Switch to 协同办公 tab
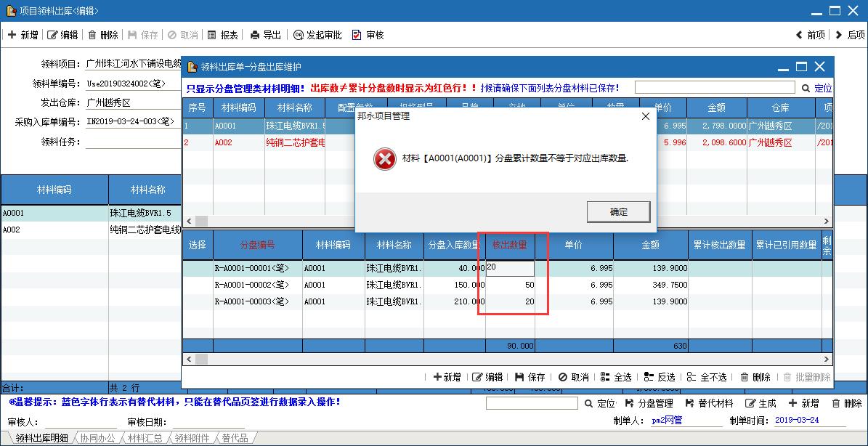This screenshot has width=868, height=446. 97,438
